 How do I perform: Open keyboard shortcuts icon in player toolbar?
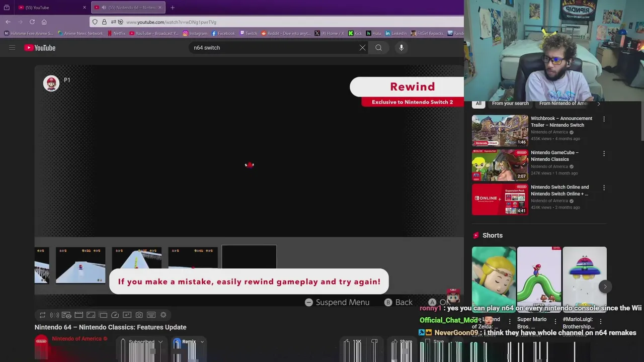coord(151,315)
